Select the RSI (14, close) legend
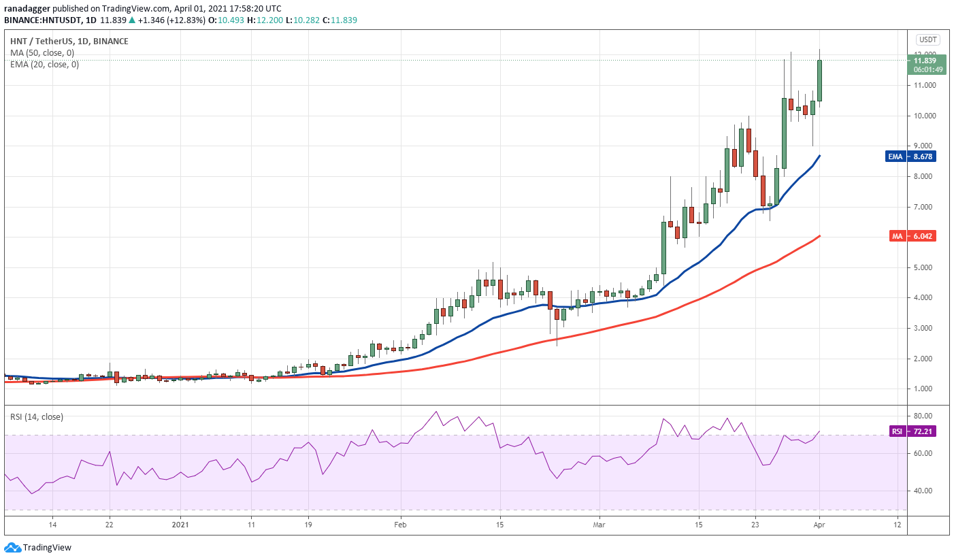 pyautogui.click(x=36, y=416)
